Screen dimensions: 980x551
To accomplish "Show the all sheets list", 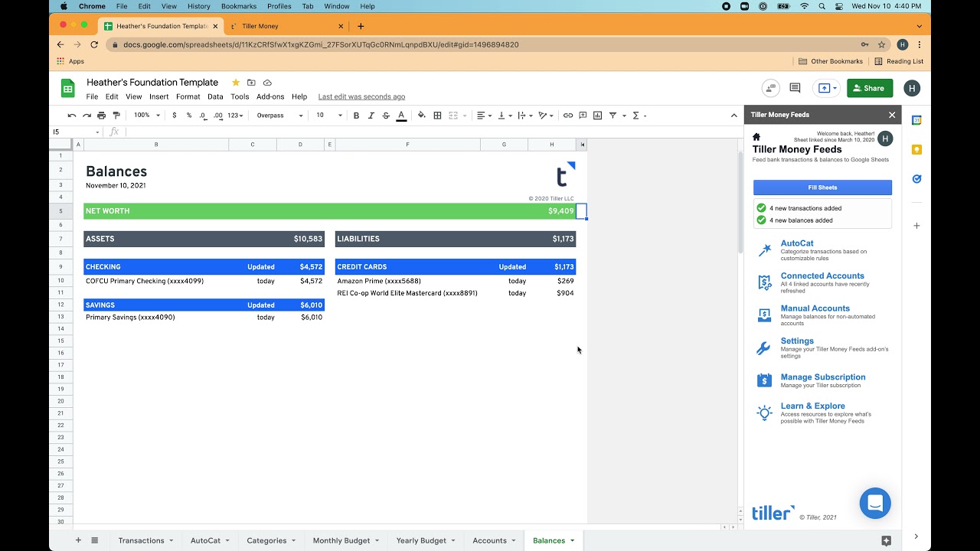I will [95, 540].
